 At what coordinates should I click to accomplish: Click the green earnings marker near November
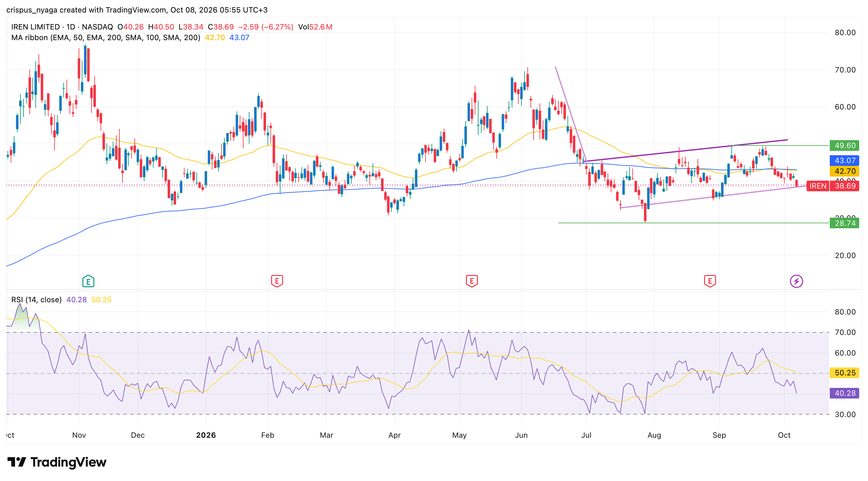pos(88,281)
